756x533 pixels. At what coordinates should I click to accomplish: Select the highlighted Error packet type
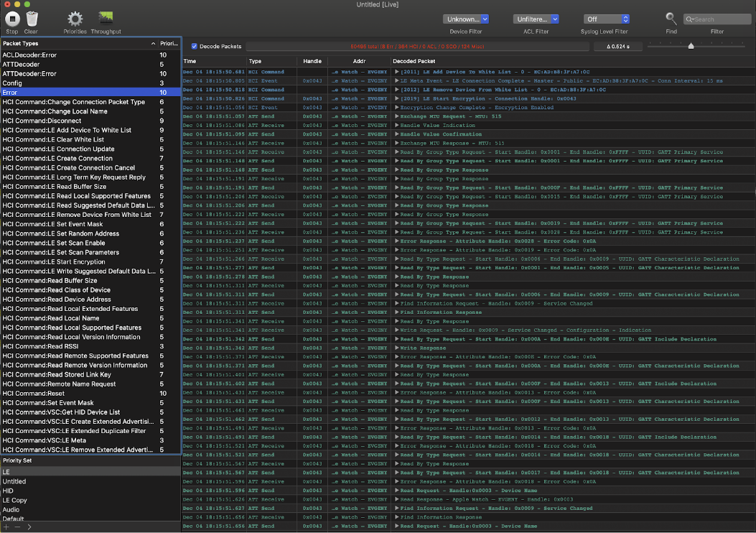(90, 93)
